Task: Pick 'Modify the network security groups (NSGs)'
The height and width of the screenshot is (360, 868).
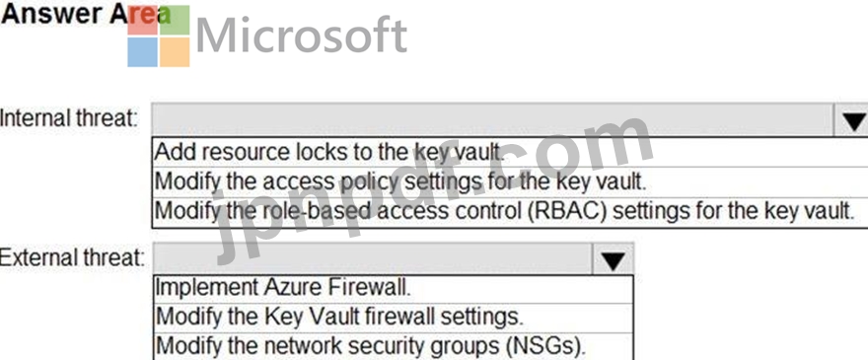Action: click(x=393, y=346)
